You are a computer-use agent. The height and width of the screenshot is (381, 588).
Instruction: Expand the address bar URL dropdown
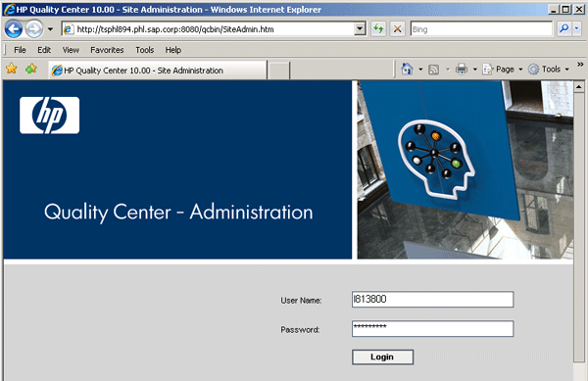pos(360,28)
